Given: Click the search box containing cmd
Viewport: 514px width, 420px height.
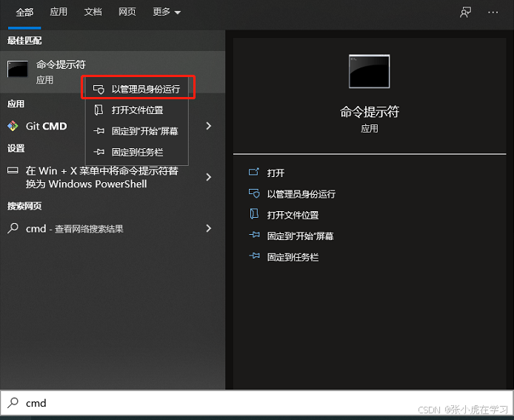Looking at the screenshot, I should tap(257, 403).
